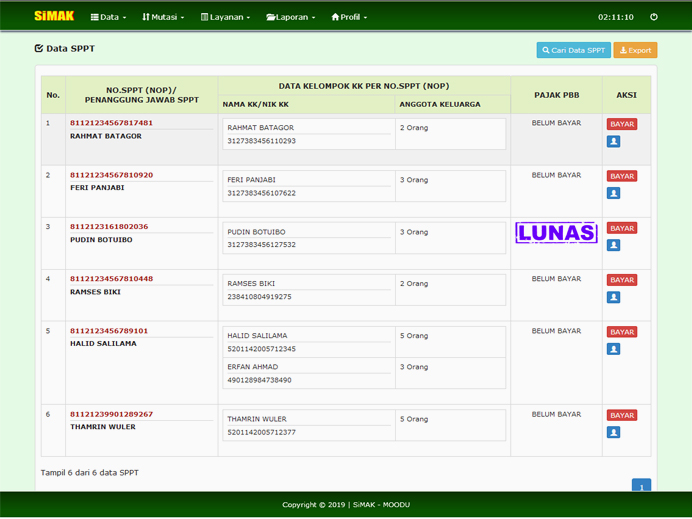Click the Cari Data SPPT button
The image size is (692, 519).
click(573, 50)
